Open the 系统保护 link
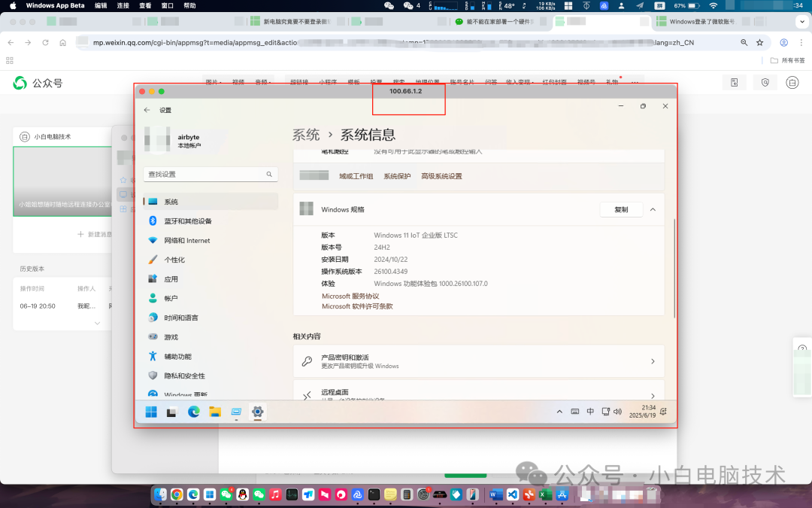 click(397, 176)
